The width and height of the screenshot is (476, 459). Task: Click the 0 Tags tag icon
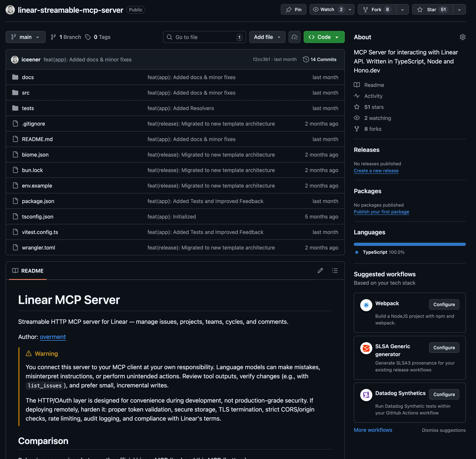click(x=88, y=37)
